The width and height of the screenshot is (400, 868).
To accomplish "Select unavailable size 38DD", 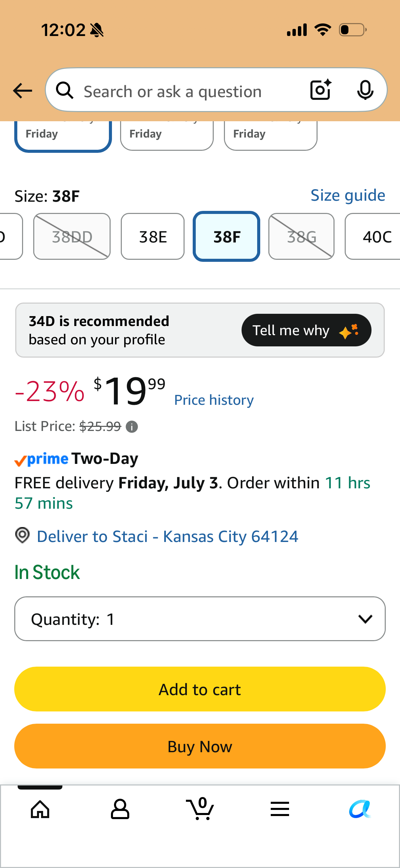I will pyautogui.click(x=72, y=236).
